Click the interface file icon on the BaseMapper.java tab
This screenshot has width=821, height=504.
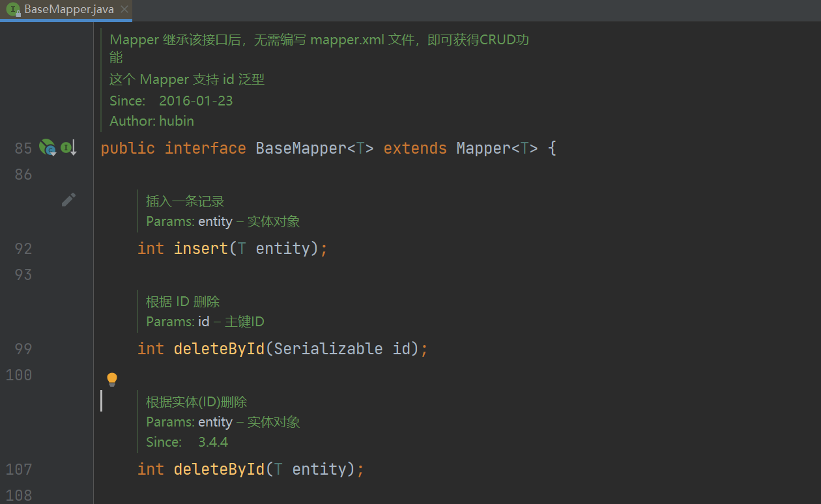pos(13,10)
